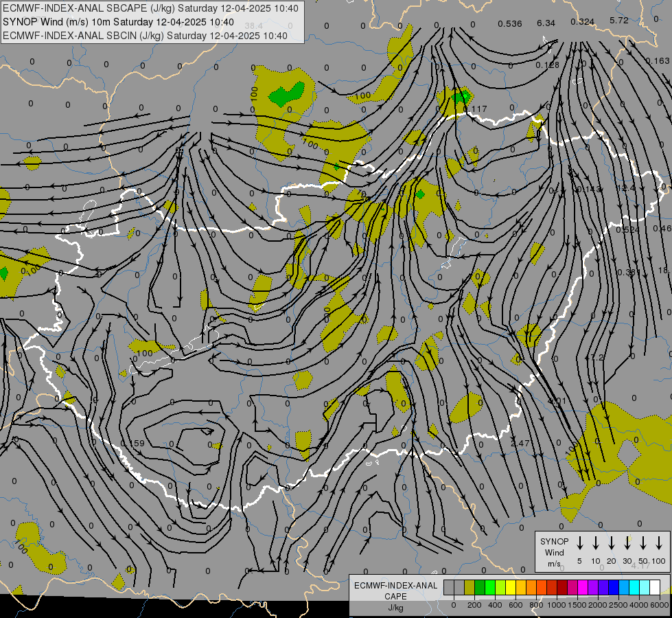Select the white swatch ending at 6000
The height and width of the screenshot is (618, 672).
point(656,587)
